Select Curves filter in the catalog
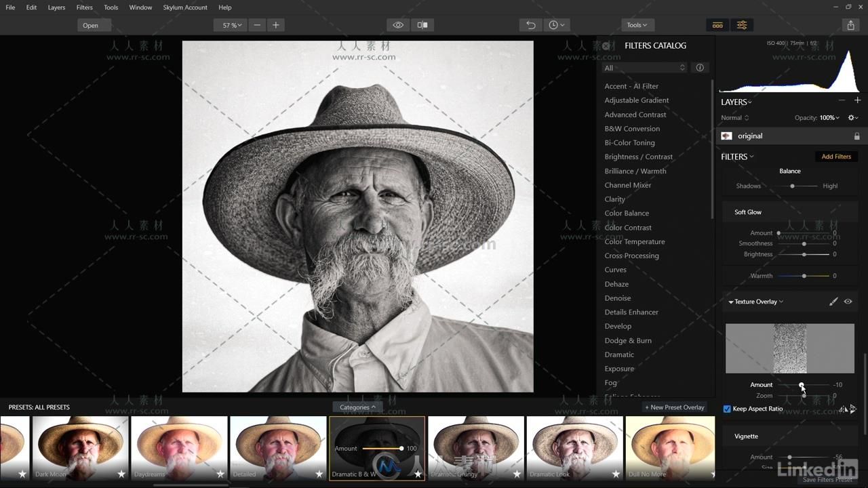Image resolution: width=868 pixels, height=488 pixels. tap(615, 270)
